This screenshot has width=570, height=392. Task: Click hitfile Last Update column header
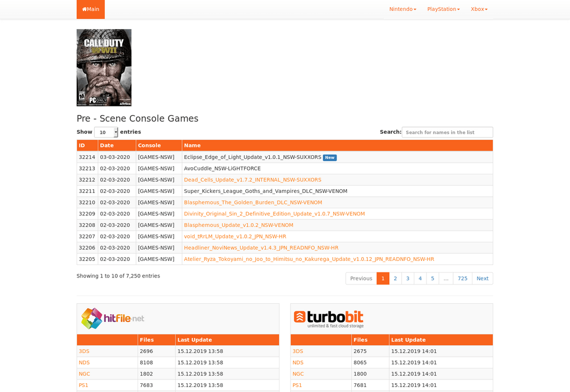[227, 339]
